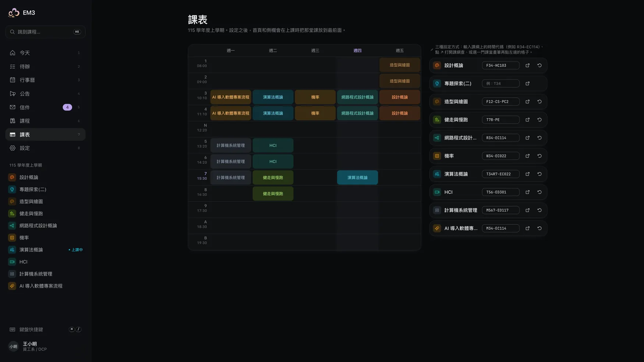Reset the time code for 計算機系統管理
The width and height of the screenshot is (644, 362).
(539, 210)
